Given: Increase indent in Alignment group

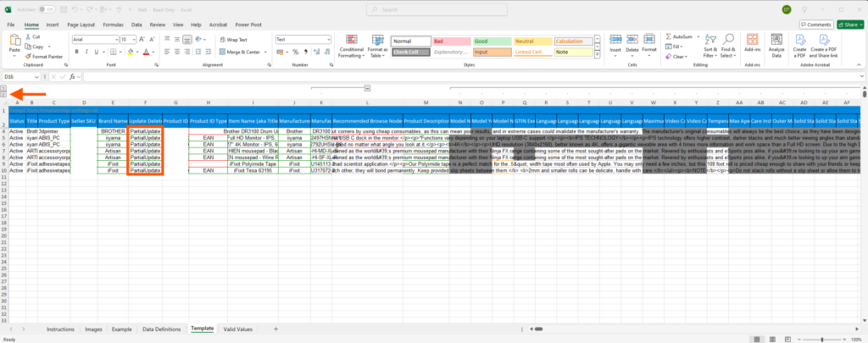Looking at the screenshot, I should [207, 52].
